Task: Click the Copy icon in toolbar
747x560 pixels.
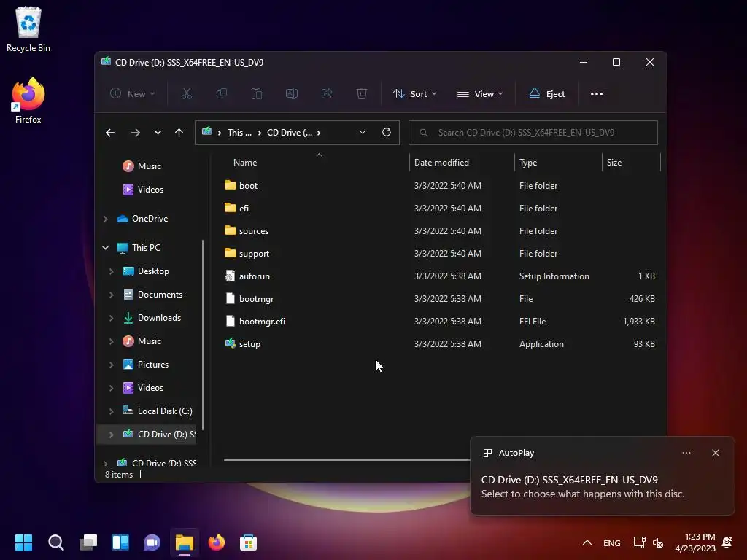Action: click(x=222, y=94)
